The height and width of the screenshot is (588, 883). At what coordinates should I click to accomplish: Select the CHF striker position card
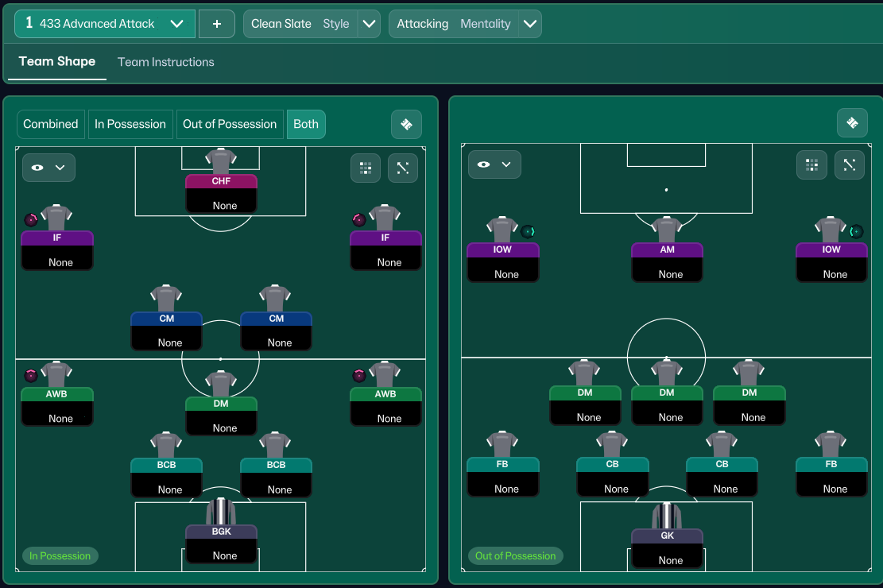[221, 192]
